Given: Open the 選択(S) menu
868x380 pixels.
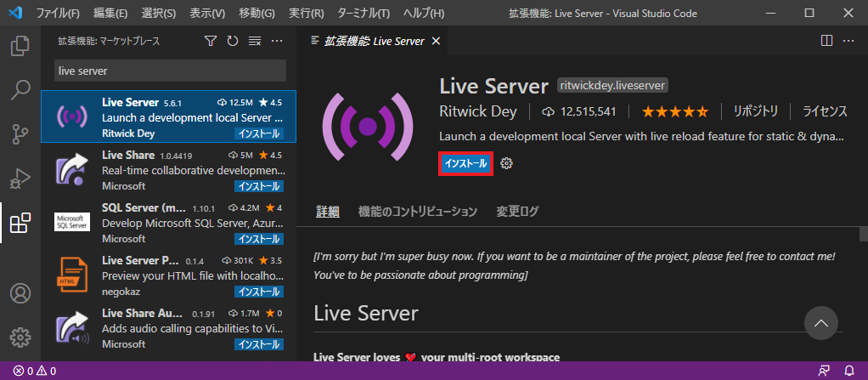Looking at the screenshot, I should click(x=158, y=13).
